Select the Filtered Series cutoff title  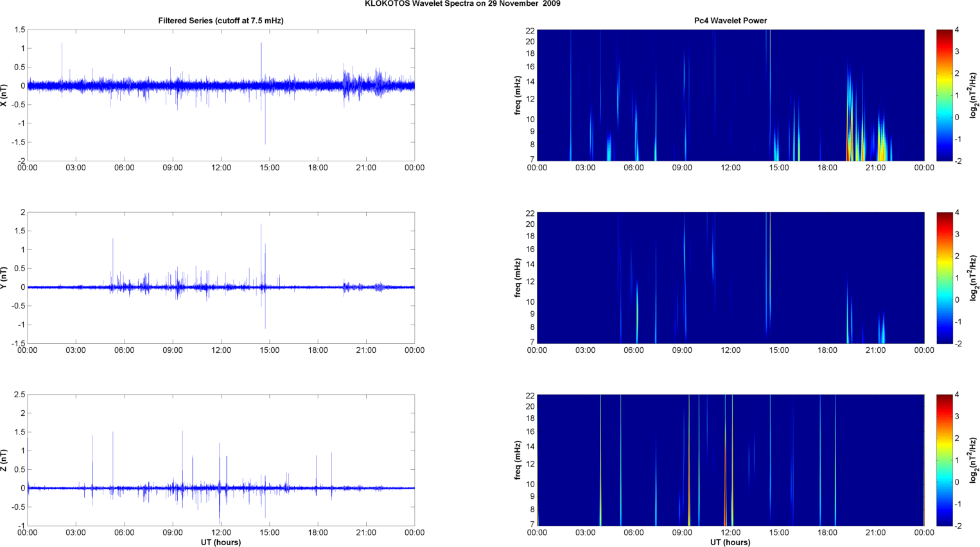(x=220, y=21)
